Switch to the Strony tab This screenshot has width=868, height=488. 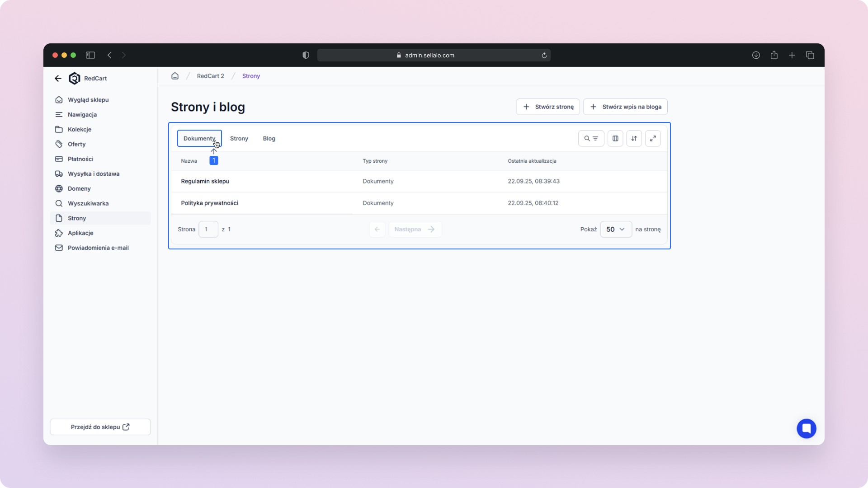pyautogui.click(x=239, y=139)
